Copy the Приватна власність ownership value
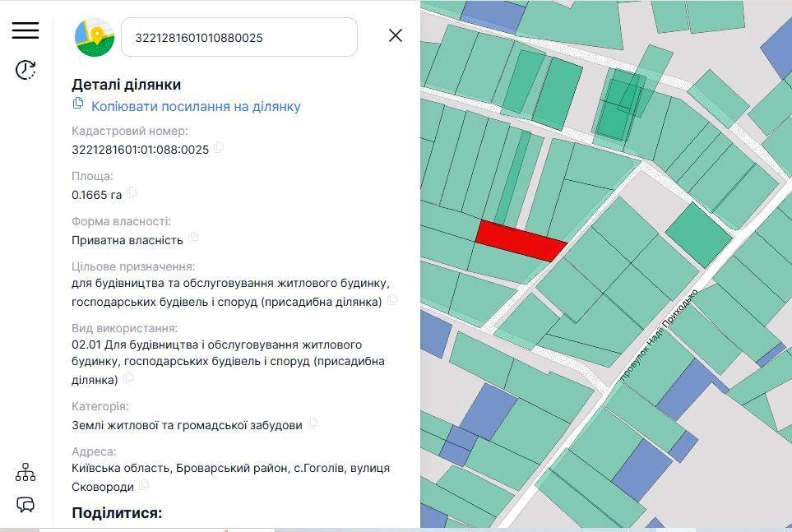Image resolution: width=792 pixels, height=532 pixels. point(193,238)
